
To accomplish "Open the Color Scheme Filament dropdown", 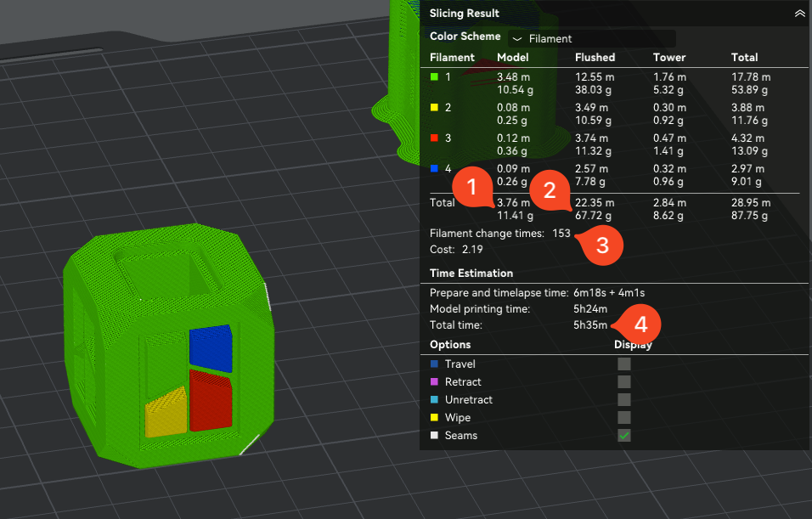I will (x=591, y=38).
